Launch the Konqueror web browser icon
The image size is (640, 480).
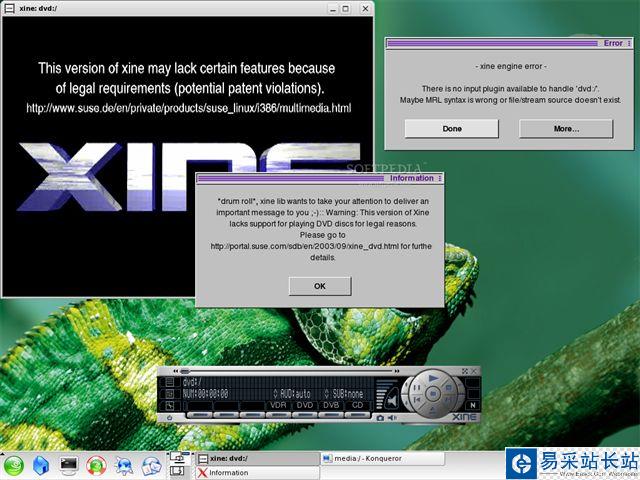pyautogui.click(x=124, y=466)
